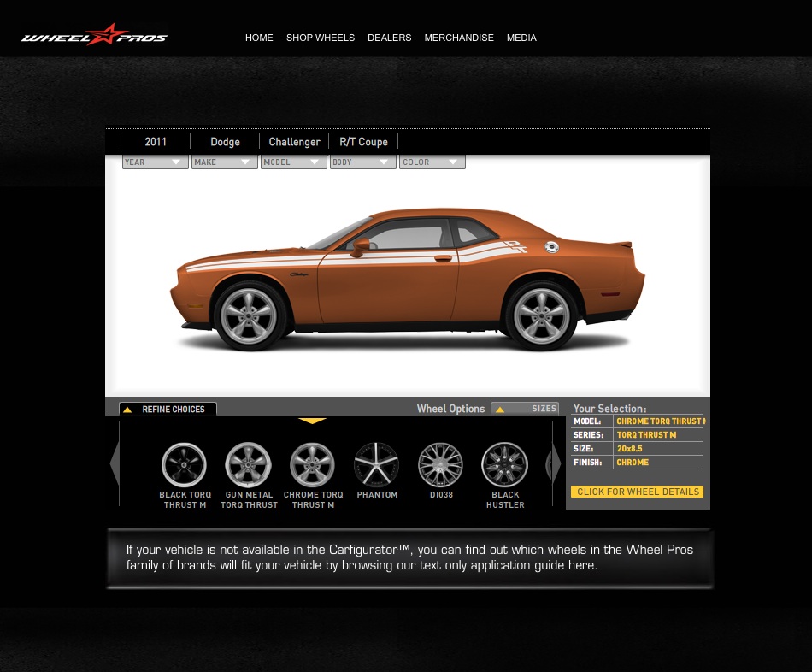Click the front wheel on the car
812x672 pixels.
pos(249,316)
